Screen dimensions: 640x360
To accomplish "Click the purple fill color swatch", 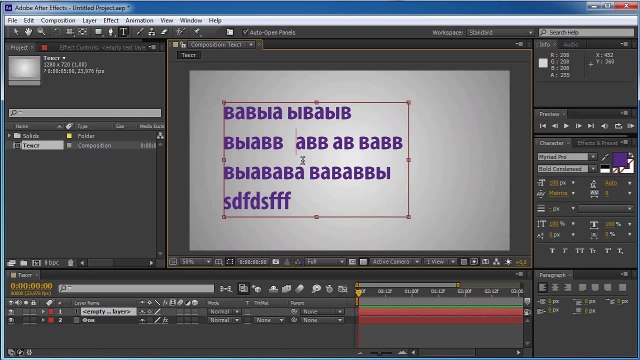I will (x=620, y=159).
